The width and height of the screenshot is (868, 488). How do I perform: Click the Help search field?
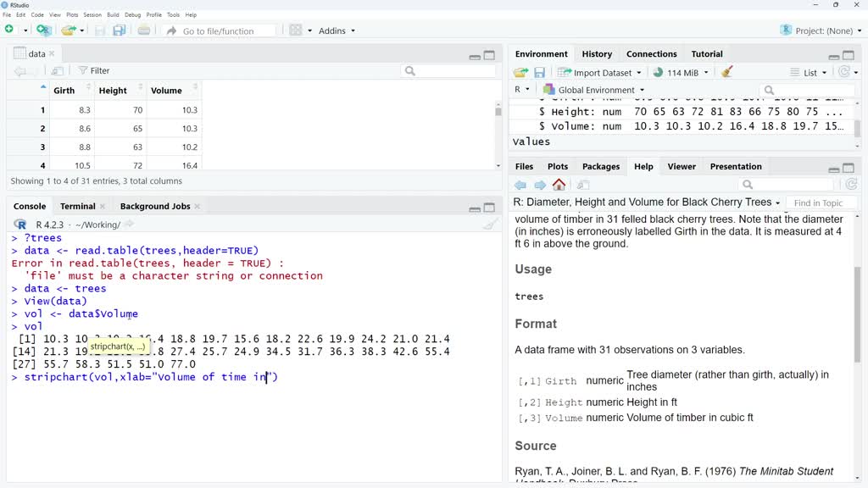point(787,184)
